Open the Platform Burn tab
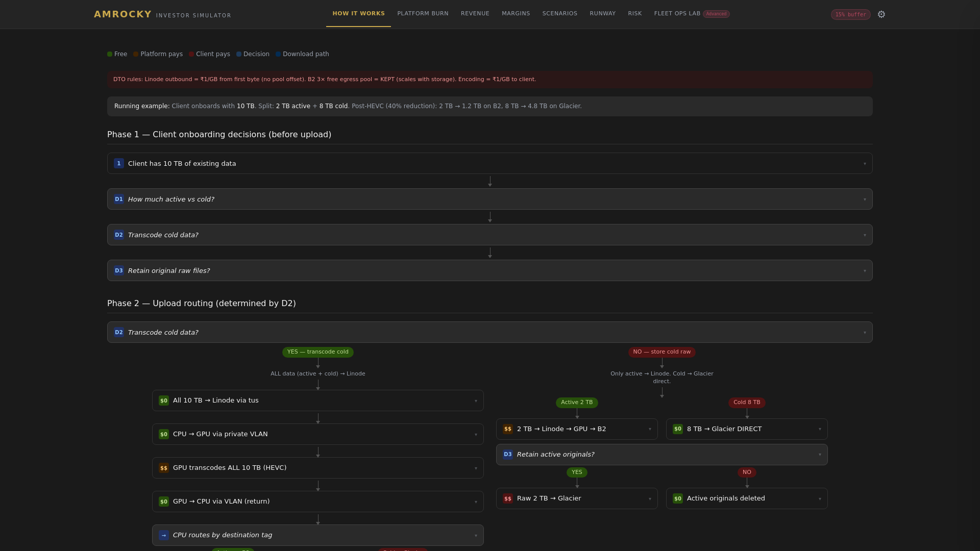This screenshot has width=980, height=551. [x=423, y=13]
